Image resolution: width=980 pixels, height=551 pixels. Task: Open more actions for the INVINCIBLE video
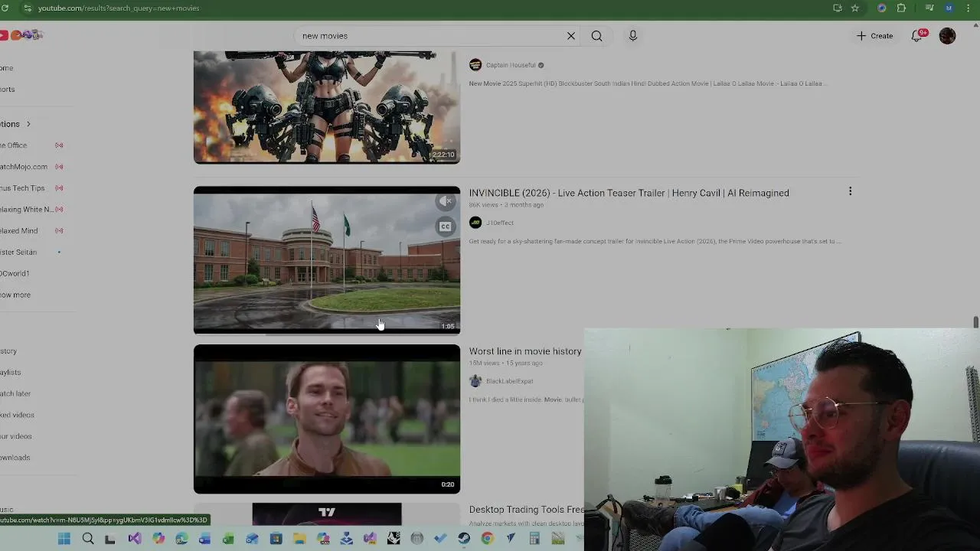pyautogui.click(x=850, y=191)
